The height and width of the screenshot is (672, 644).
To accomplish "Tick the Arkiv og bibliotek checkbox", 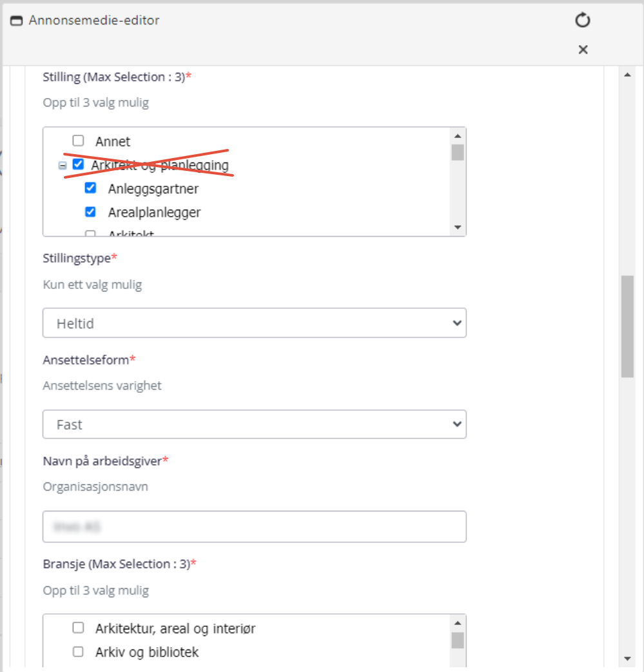I will tap(78, 652).
